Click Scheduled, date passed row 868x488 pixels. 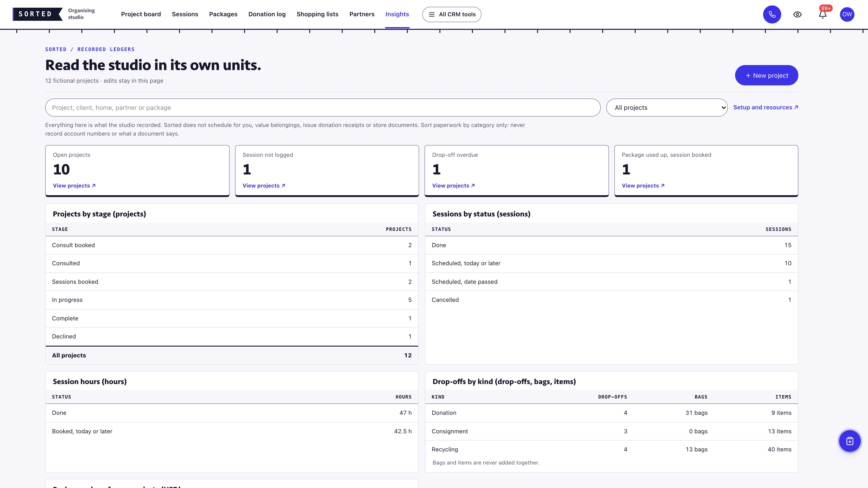pos(611,282)
